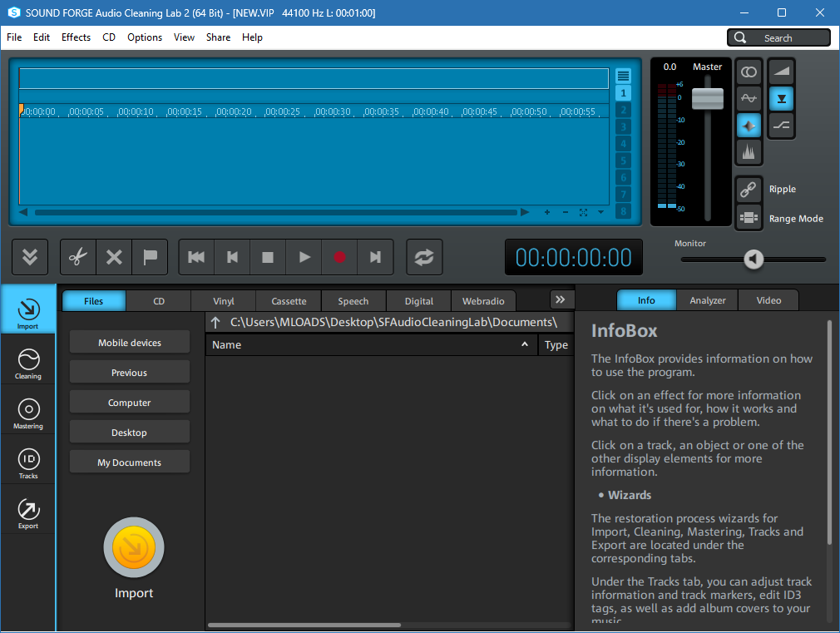The width and height of the screenshot is (840, 633).
Task: Select track number 1
Action: click(x=623, y=93)
